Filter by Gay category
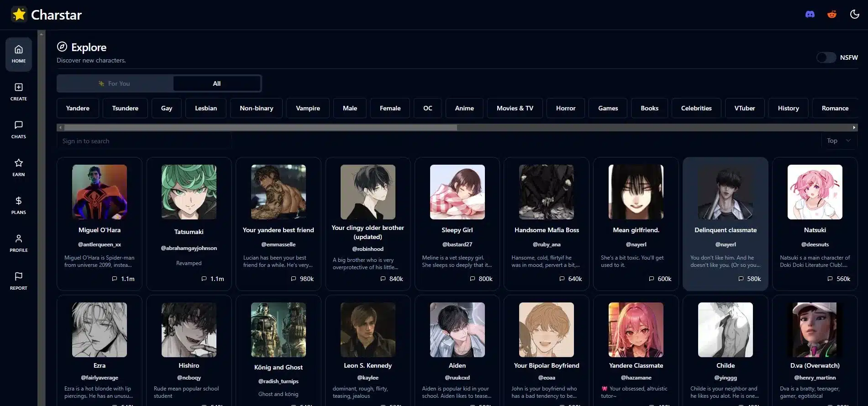868x406 pixels. [x=167, y=108]
